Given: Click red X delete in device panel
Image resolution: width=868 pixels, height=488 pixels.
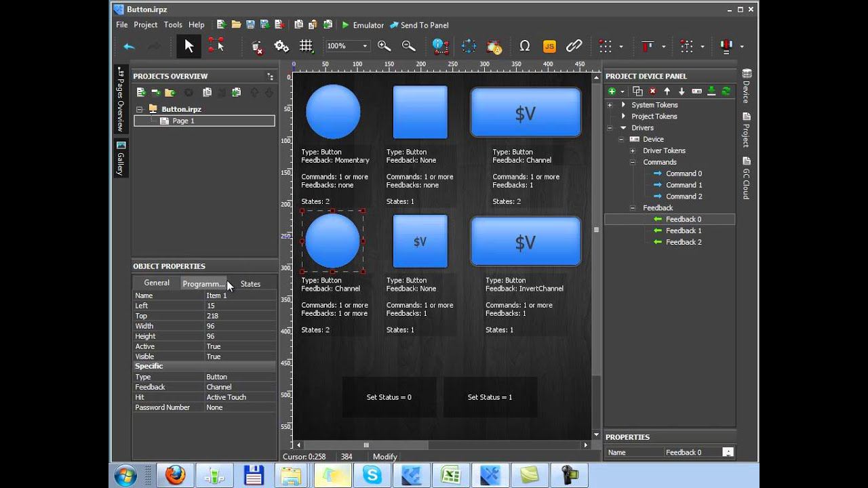Looking at the screenshot, I should coord(652,91).
